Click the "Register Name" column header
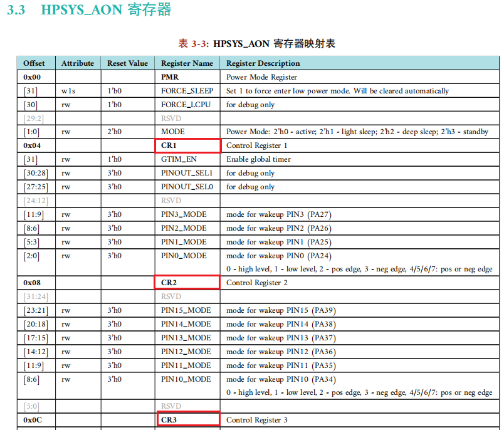The width and height of the screenshot is (504, 430). tap(187, 63)
